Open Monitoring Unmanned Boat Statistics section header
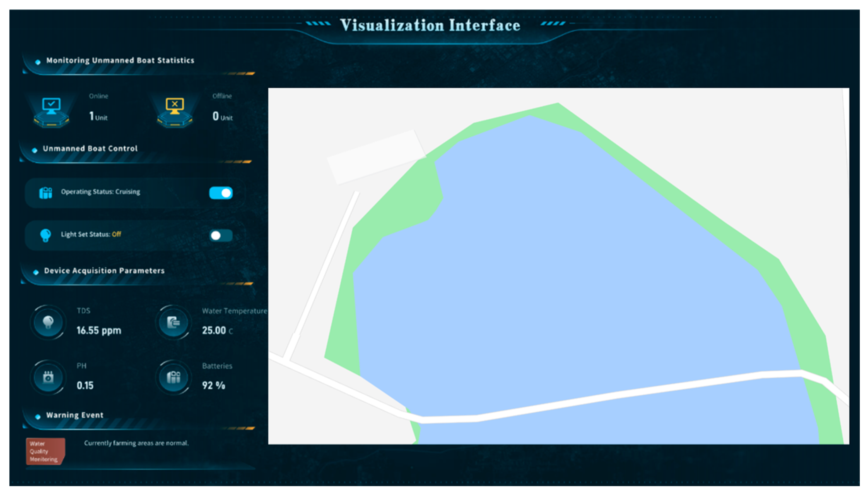This screenshot has height=495, width=868. tap(120, 61)
